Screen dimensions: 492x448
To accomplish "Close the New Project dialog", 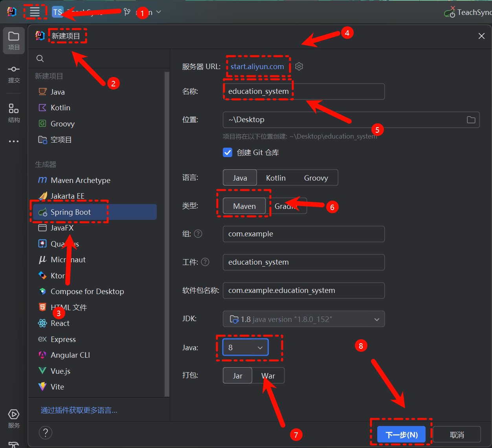I will coord(481,36).
